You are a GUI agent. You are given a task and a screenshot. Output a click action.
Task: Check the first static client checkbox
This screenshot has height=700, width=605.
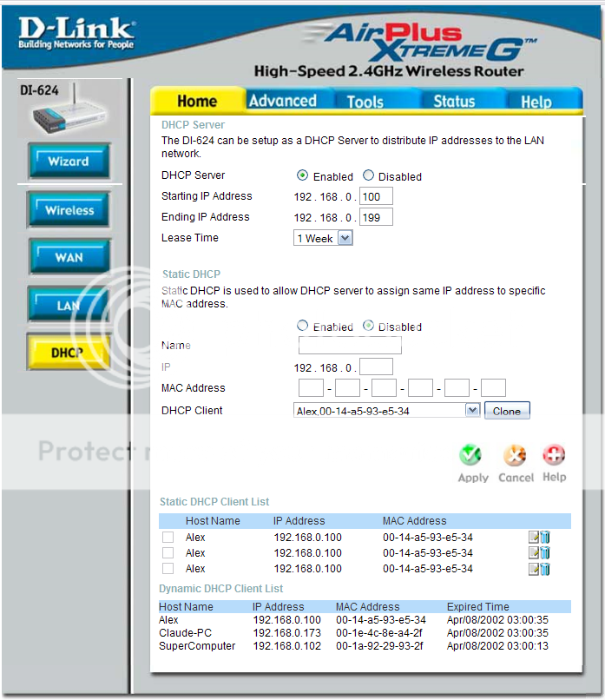[168, 538]
